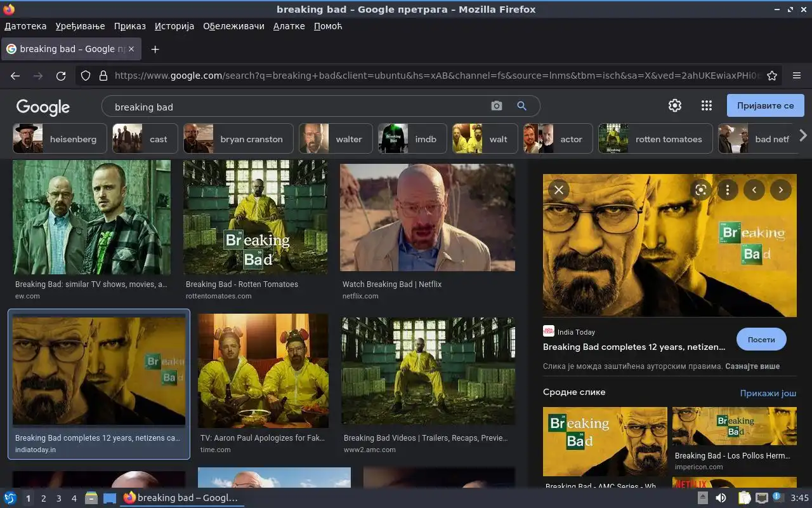
Task: Open Google Lens on the preview image
Action: pyautogui.click(x=701, y=189)
